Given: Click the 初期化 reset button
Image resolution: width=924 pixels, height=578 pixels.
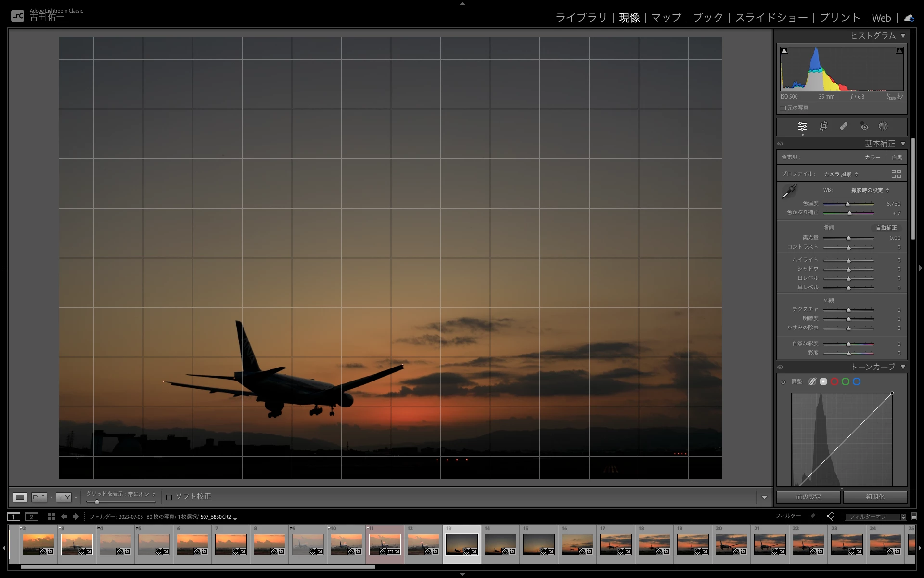Looking at the screenshot, I should (x=875, y=497).
